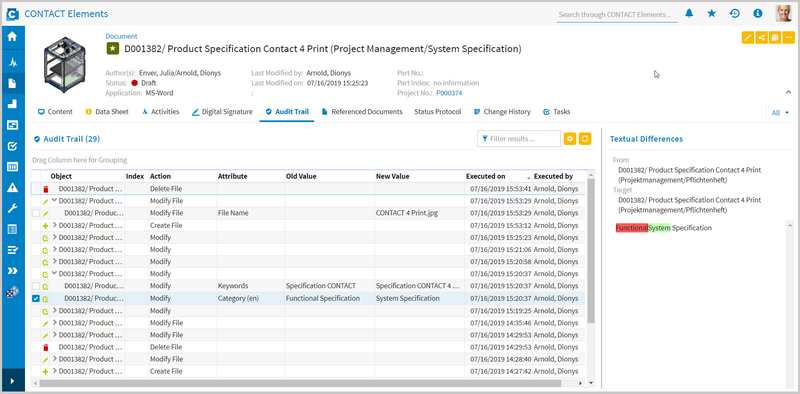Click the audit table vertical scrollbar
Viewport: 800px width, 394px height.
point(591,250)
